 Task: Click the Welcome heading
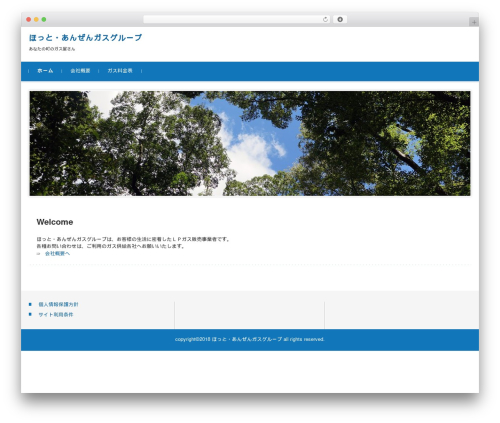pyautogui.click(x=55, y=222)
